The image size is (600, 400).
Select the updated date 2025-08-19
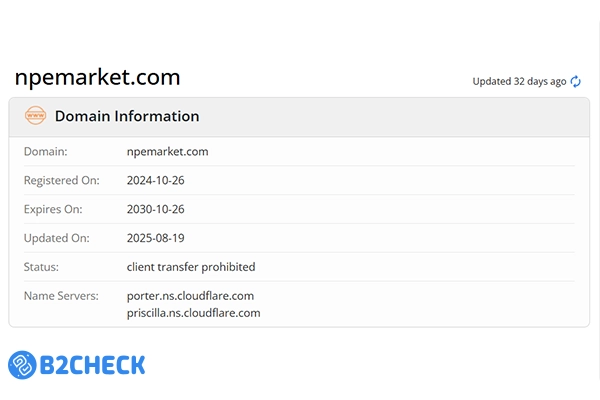pyautogui.click(x=156, y=239)
